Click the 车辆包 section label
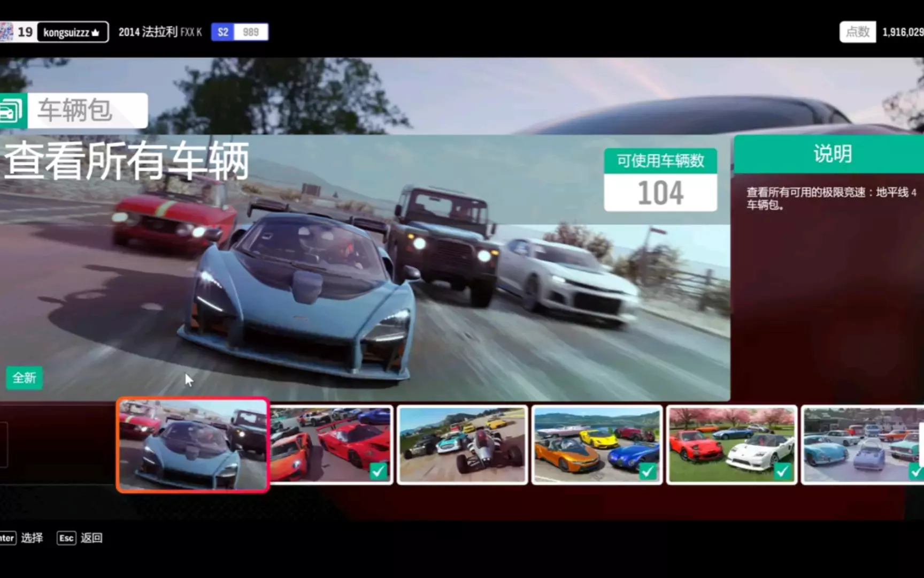This screenshot has width=924, height=578. click(x=75, y=110)
